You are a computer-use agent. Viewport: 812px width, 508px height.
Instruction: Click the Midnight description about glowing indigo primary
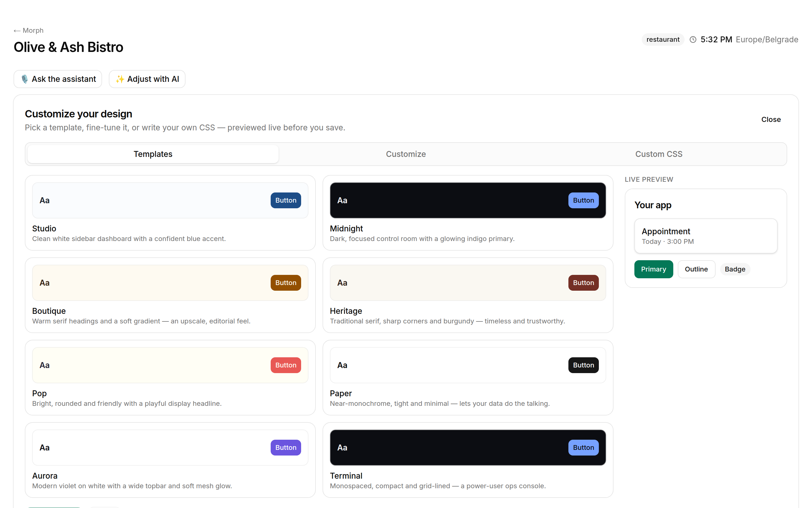(x=422, y=238)
